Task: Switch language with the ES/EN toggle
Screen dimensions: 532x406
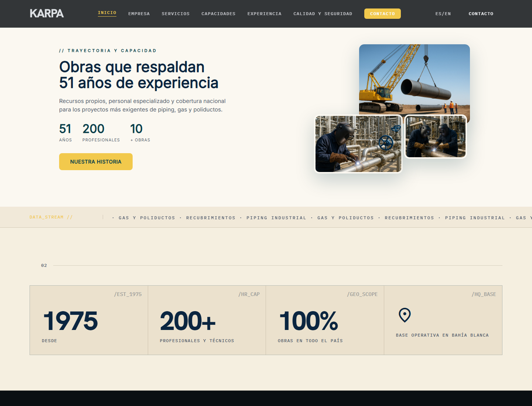Action: [x=443, y=14]
